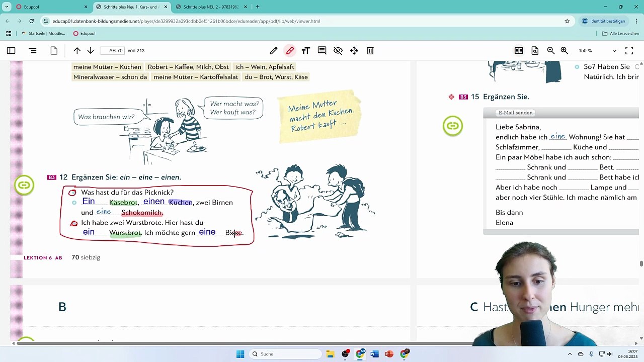Open the Startseite | Moodle bookmark
This screenshot has height=362, width=644.
point(44,34)
